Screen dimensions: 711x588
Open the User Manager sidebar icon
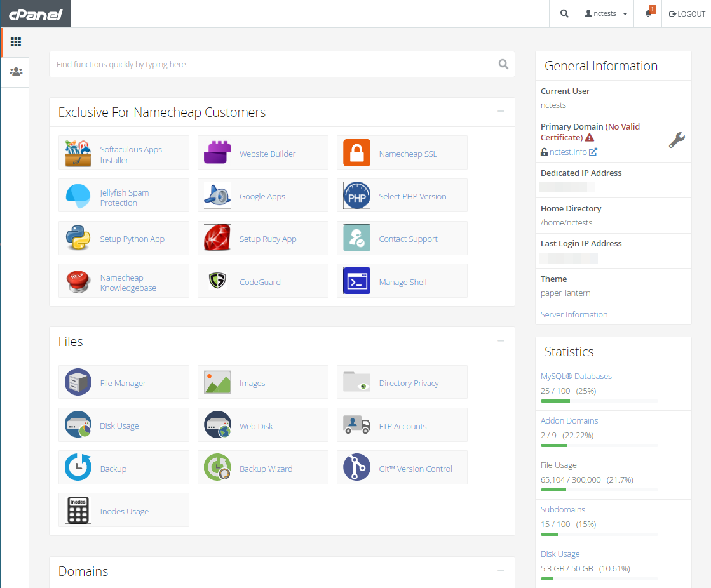[x=16, y=72]
